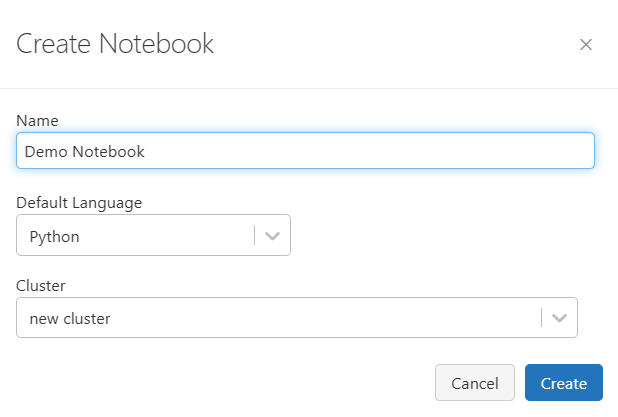Open the new cluster combo box
618x417 pixels.
pyautogui.click(x=280, y=318)
